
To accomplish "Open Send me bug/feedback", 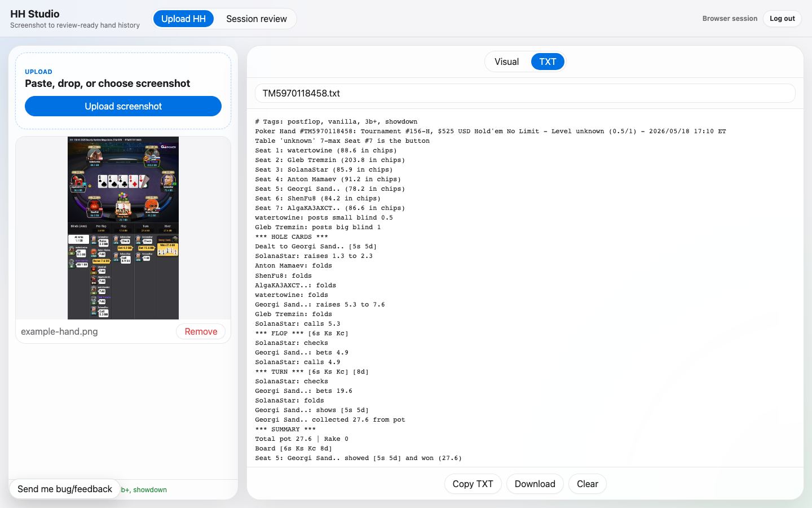I will pyautogui.click(x=65, y=489).
